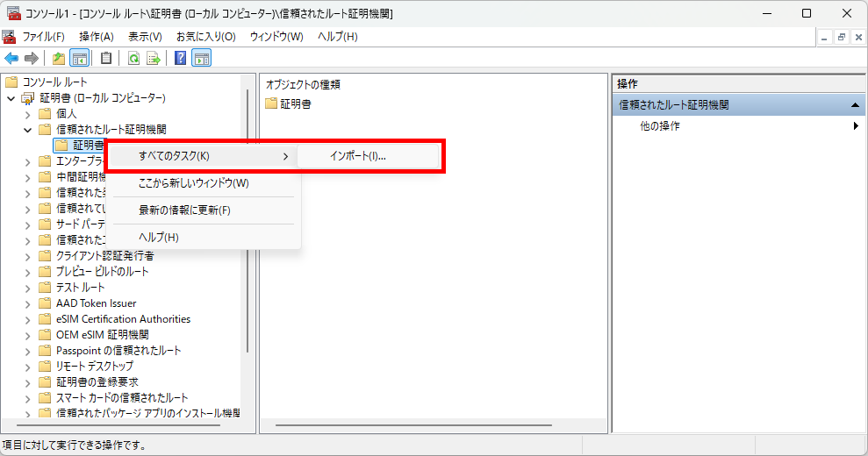This screenshot has height=456, width=868.
Task: Click tree pane vertical scrollbar
Action: tap(247, 221)
